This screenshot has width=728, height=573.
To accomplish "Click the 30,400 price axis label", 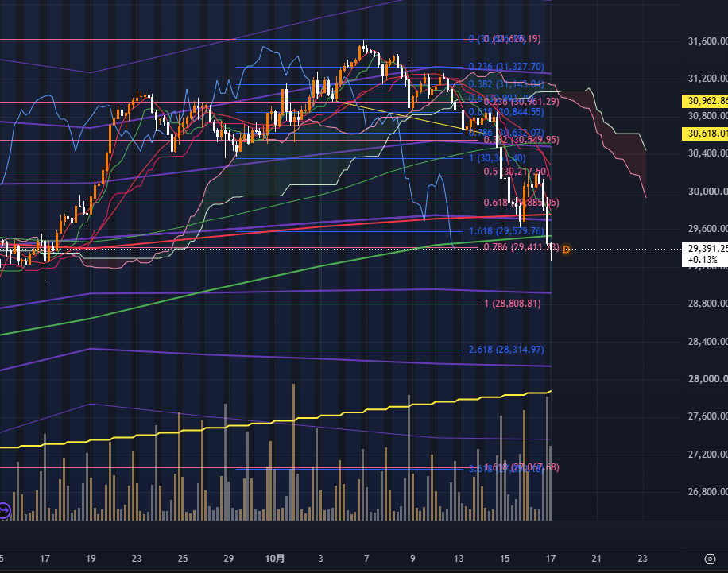I will click(x=707, y=153).
